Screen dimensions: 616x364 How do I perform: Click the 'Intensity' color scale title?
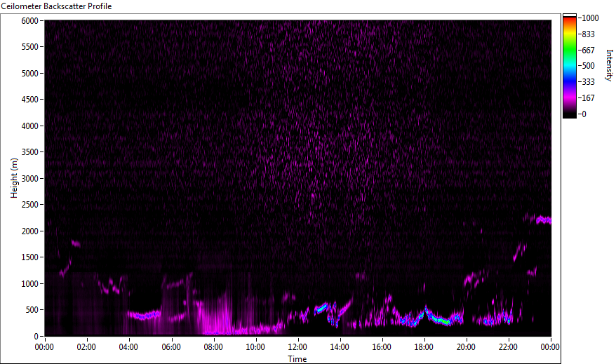click(609, 65)
